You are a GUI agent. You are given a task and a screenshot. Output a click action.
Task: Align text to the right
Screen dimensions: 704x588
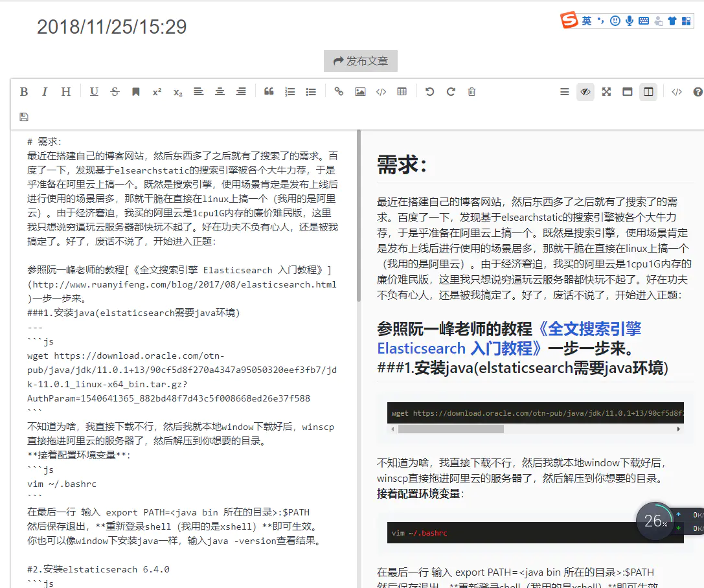click(x=241, y=92)
